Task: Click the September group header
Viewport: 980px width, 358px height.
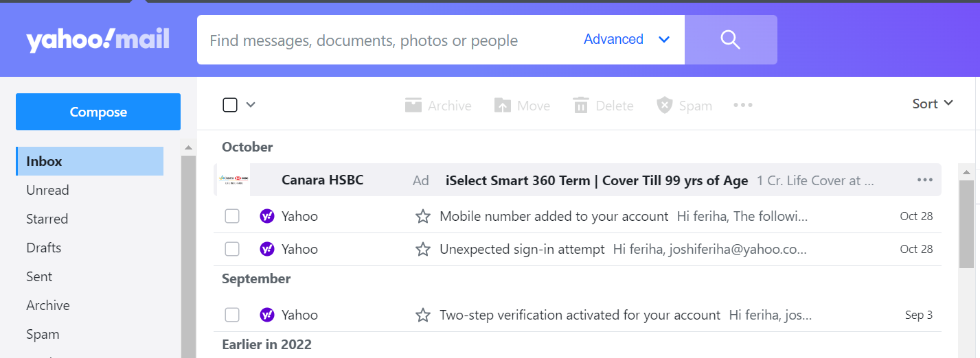Action: click(256, 278)
